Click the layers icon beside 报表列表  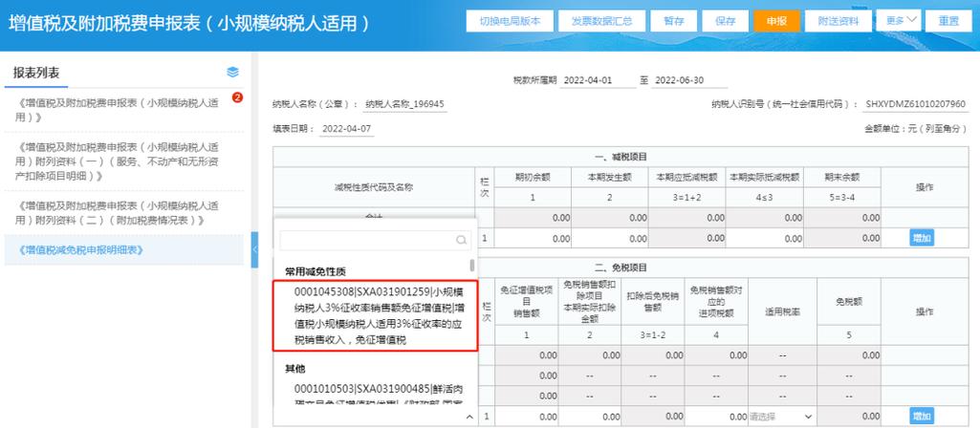pos(232,72)
